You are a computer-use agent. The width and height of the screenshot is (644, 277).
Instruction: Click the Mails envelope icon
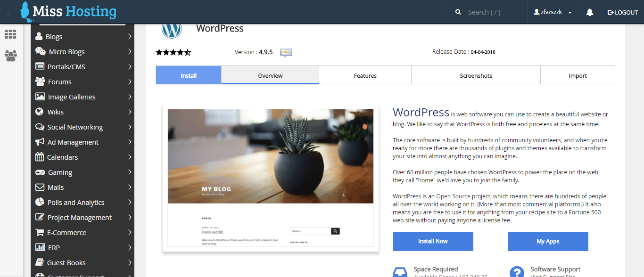[40, 187]
